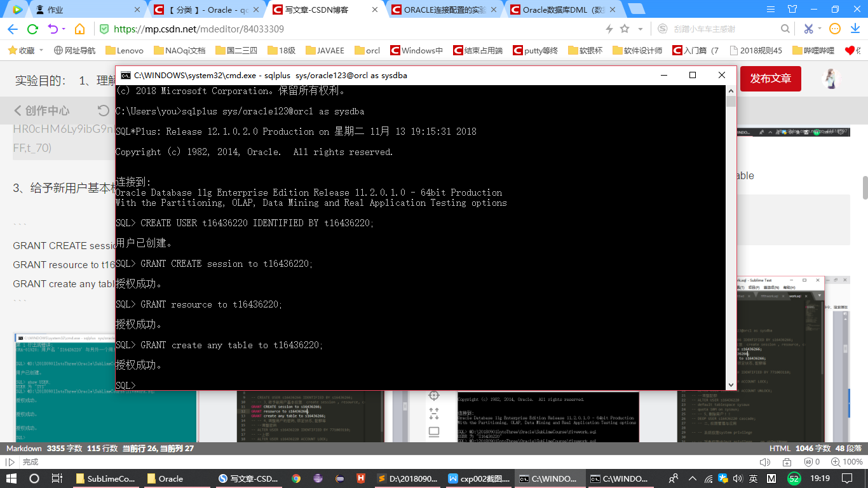868x488 pixels.
Task: Open the orcl bookmark folder
Action: click(367, 50)
